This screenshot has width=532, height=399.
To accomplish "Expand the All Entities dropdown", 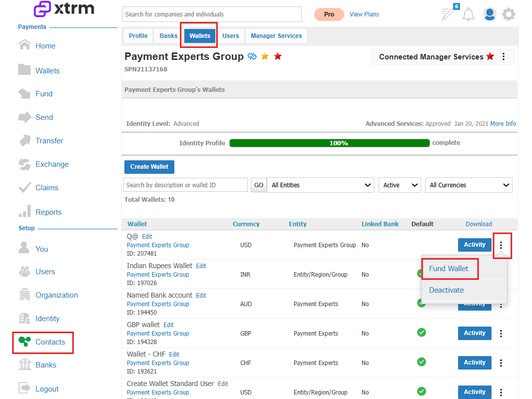I will pos(321,185).
